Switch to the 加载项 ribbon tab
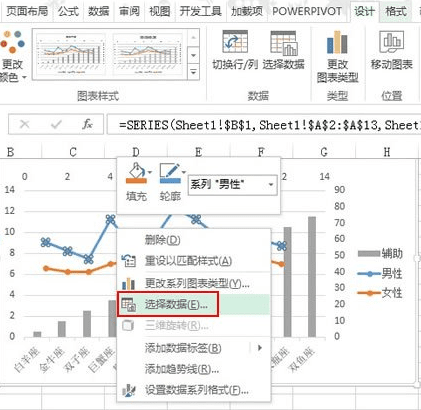Viewport: 421px width, 410px height. point(247,11)
